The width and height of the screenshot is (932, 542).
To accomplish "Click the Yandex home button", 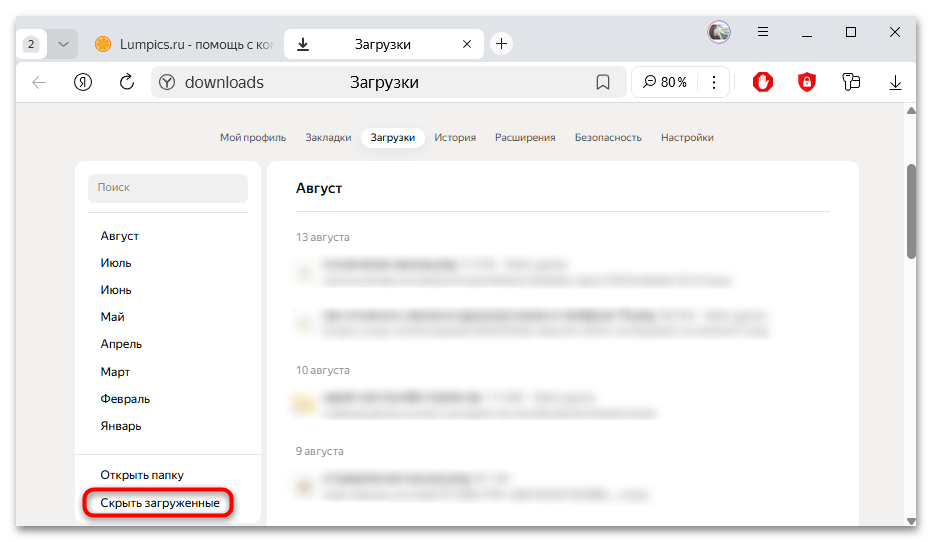I will [83, 83].
